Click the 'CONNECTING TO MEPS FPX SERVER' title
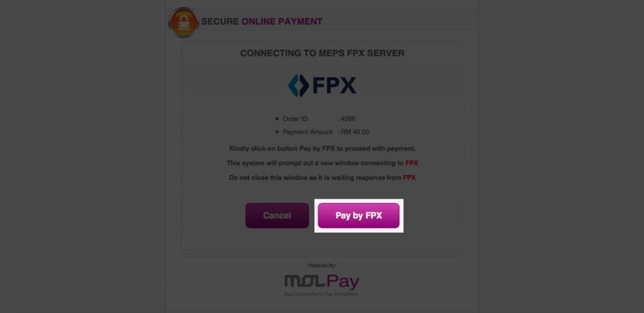This screenshot has width=644, height=313. click(323, 53)
